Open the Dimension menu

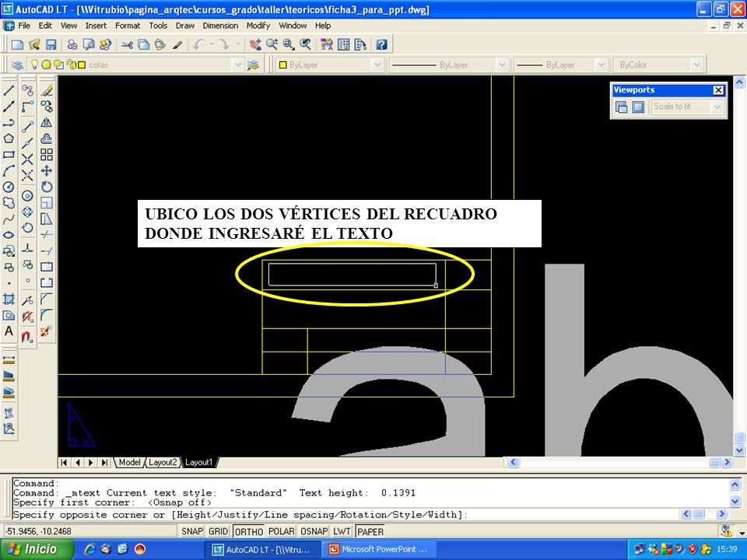point(220,26)
